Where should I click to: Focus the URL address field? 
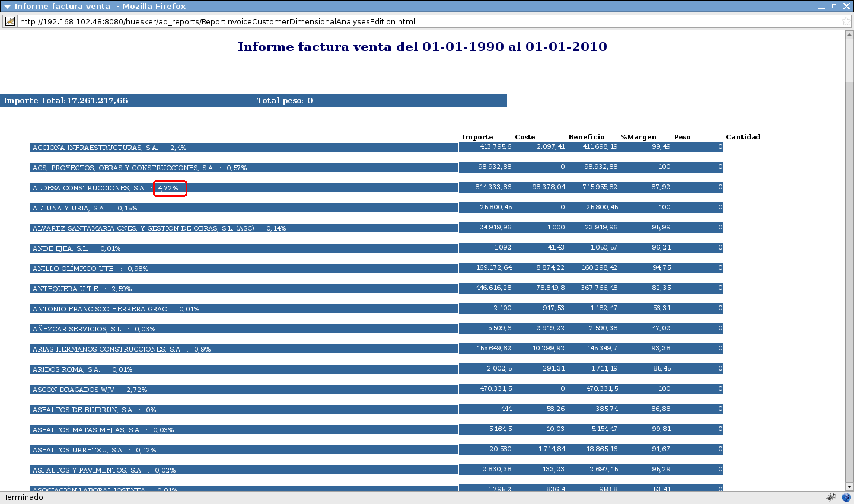427,21
